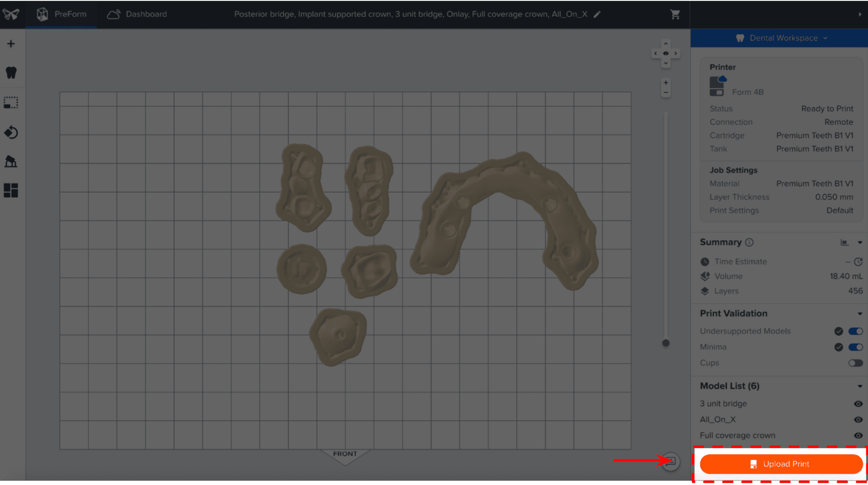
Task: Click pencil icon to rename job
Action: [x=597, y=14]
